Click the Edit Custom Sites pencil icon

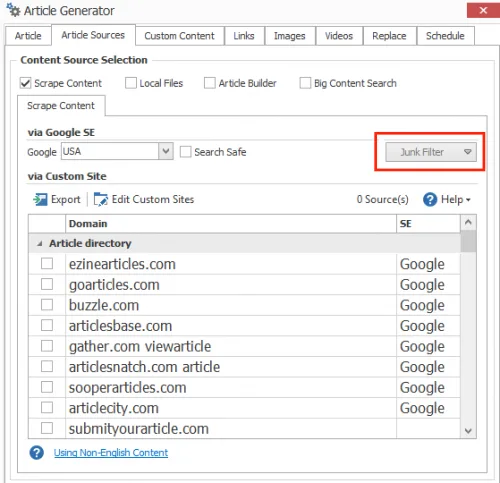click(101, 199)
